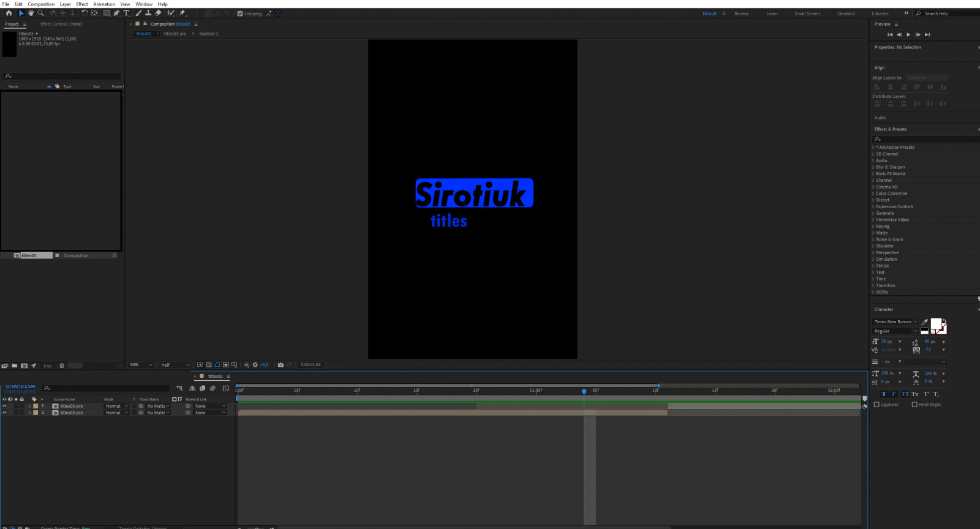This screenshot has height=529, width=980.
Task: Switch to the Effect Controls tab
Action: tap(61, 24)
